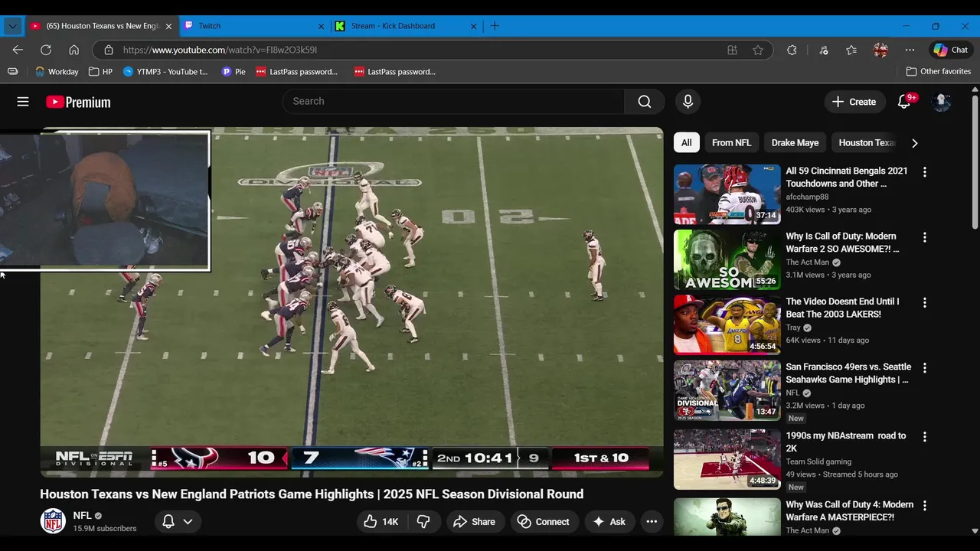
Task: Open options for Modern Warfare 2 video
Action: click(x=924, y=237)
